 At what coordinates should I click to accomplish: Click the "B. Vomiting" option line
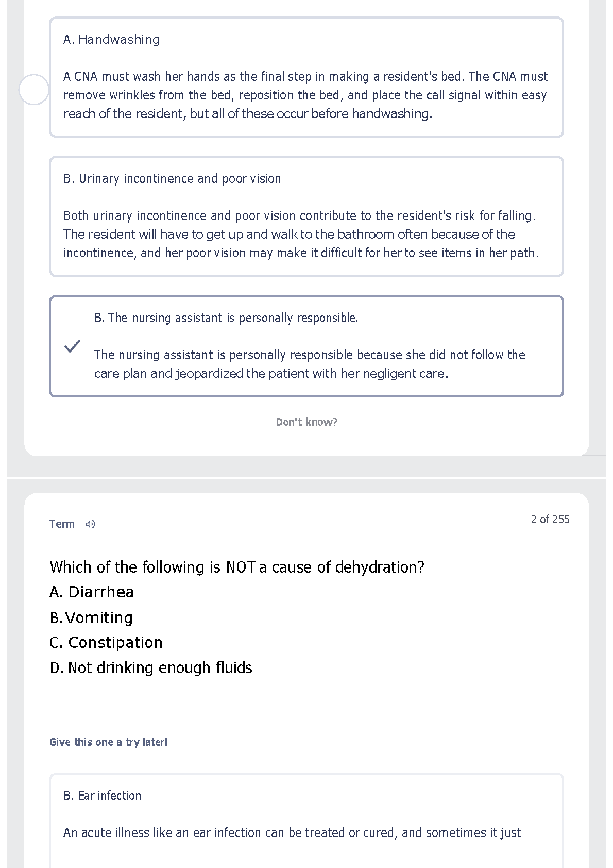[x=91, y=617]
